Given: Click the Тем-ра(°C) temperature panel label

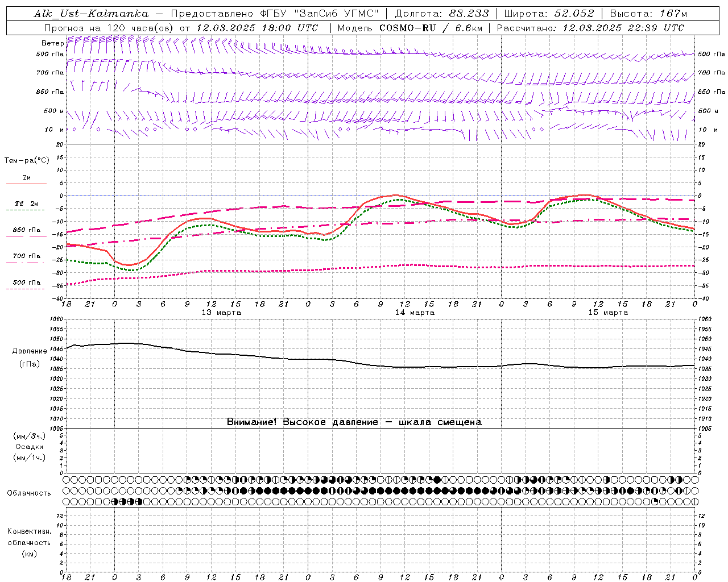Looking at the screenshot, I should 27,161.
